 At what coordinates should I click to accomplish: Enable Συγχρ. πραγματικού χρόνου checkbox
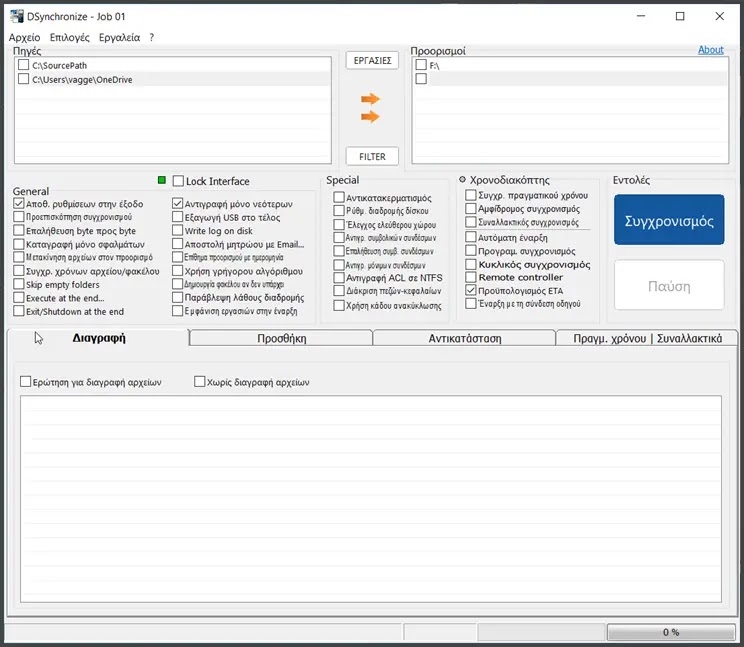tap(471, 195)
